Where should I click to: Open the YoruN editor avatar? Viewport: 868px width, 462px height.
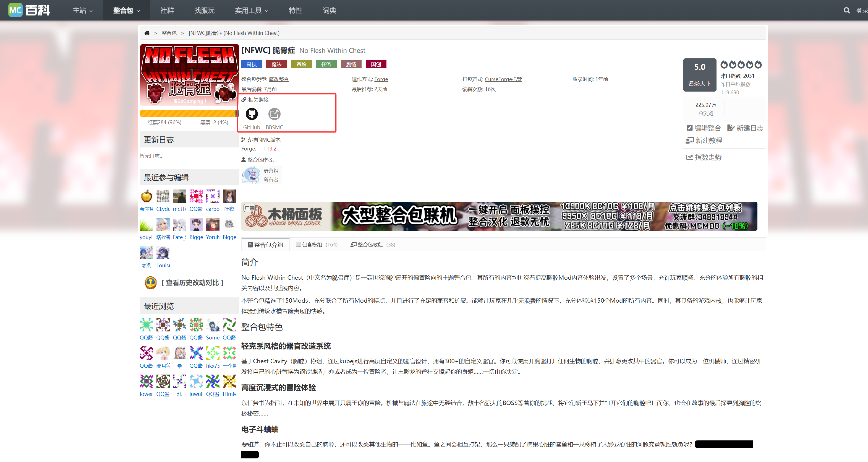coord(213,225)
